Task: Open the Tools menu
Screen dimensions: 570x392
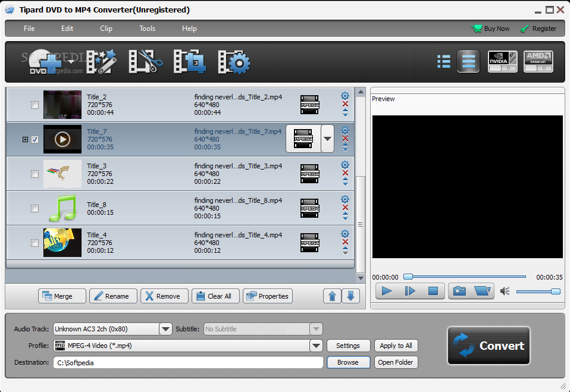Action: 147,29
